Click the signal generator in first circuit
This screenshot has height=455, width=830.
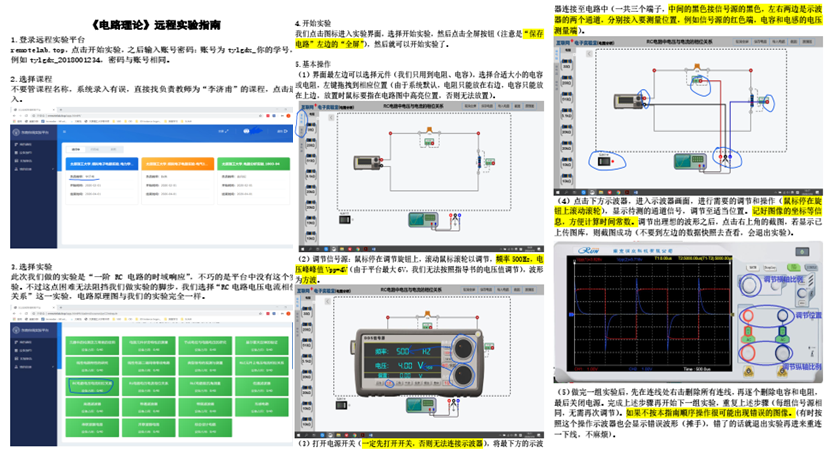pos(367,160)
